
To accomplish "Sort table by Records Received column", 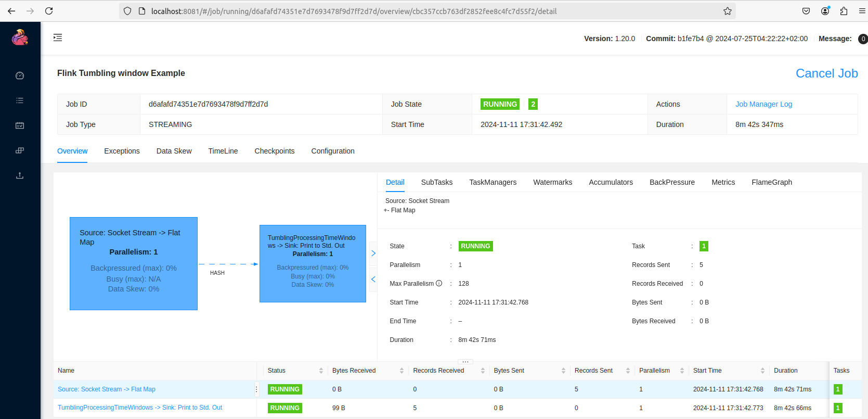I will (483, 371).
